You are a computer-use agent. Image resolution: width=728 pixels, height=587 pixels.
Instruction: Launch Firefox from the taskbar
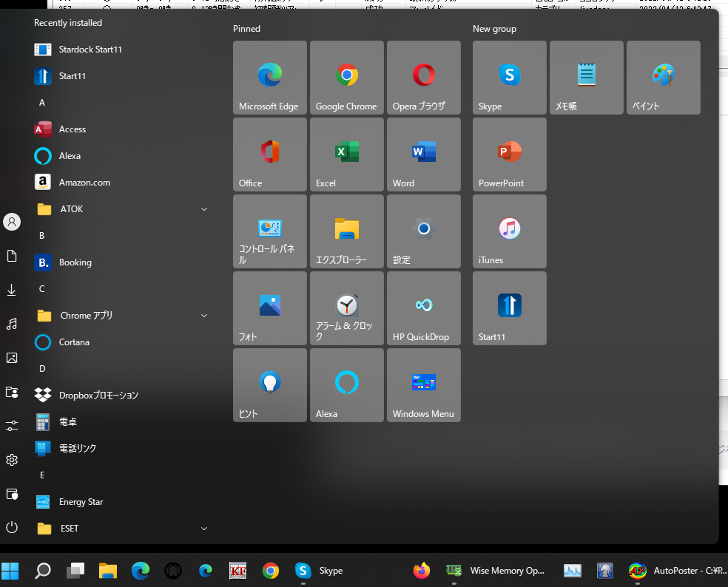[422, 571]
